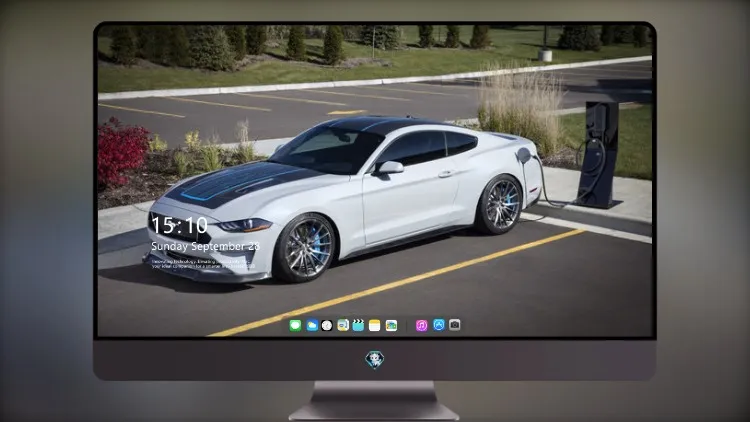Open the Clock app in the dock
750x422 pixels.
point(327,325)
